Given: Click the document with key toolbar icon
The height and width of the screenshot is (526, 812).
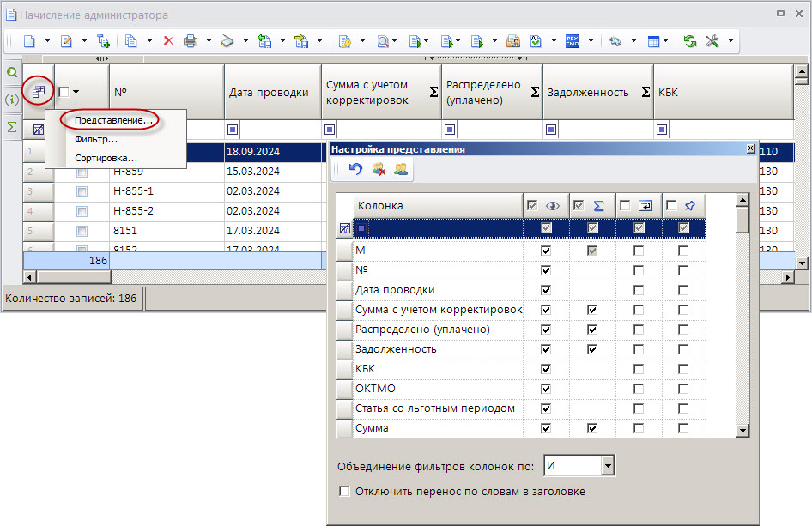Looking at the screenshot, I should [x=345, y=41].
